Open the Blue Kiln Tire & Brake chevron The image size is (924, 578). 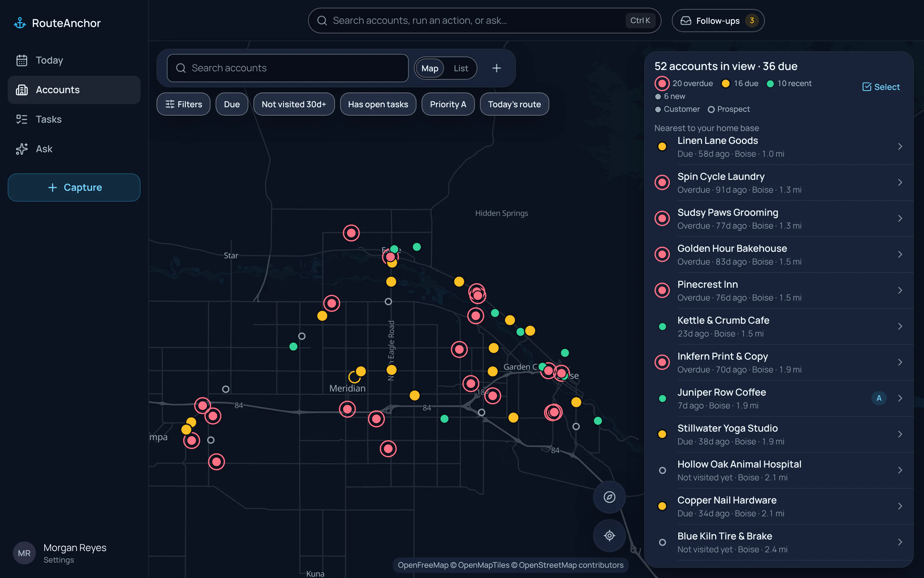click(x=900, y=542)
